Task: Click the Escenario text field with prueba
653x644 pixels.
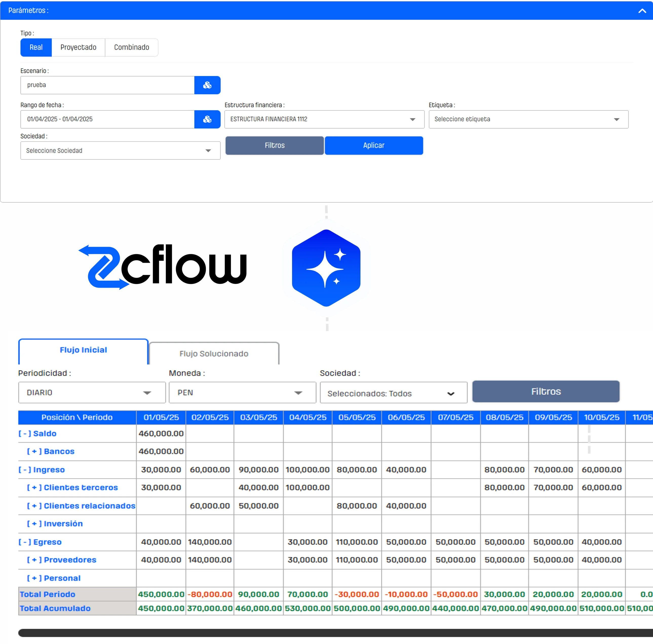Action: coord(107,85)
